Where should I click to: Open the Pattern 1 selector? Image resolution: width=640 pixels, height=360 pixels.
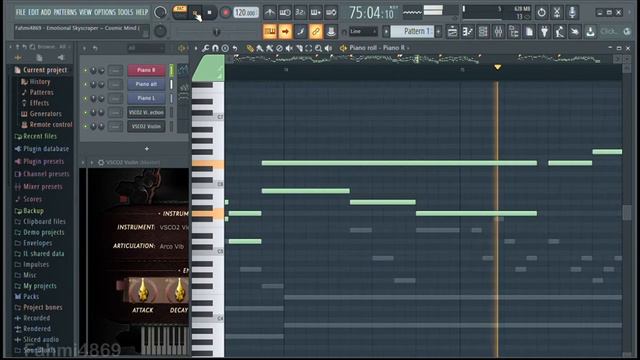tap(412, 31)
